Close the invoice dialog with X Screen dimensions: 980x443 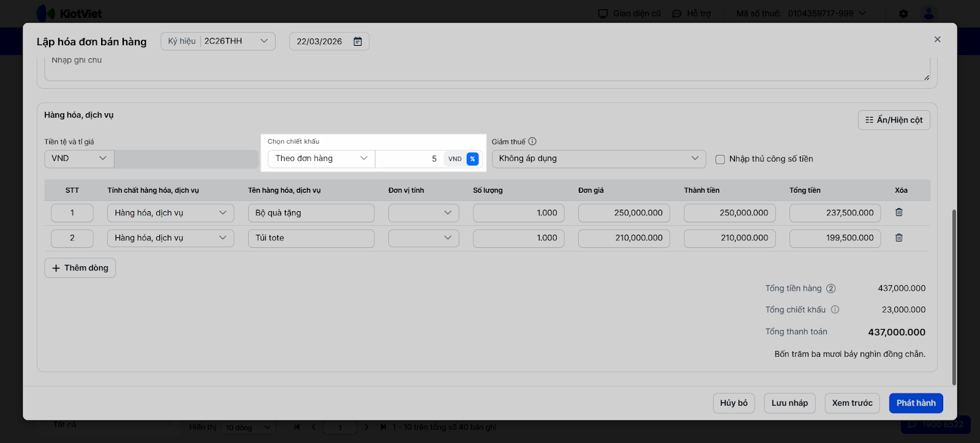(937, 39)
